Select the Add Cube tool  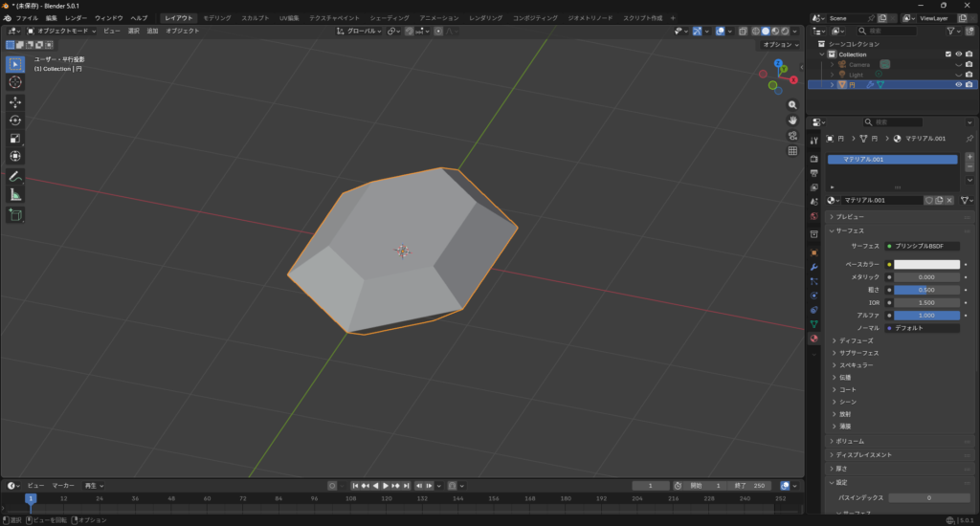(15, 215)
